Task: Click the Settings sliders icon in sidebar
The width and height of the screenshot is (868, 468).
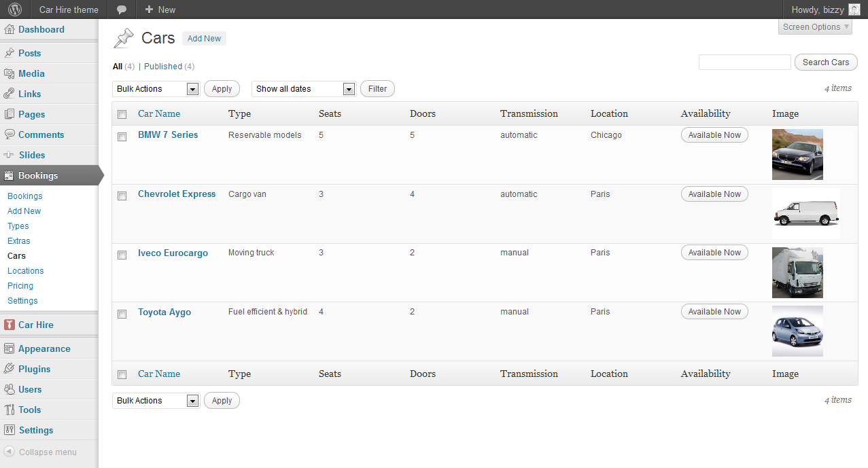Action: (x=10, y=430)
